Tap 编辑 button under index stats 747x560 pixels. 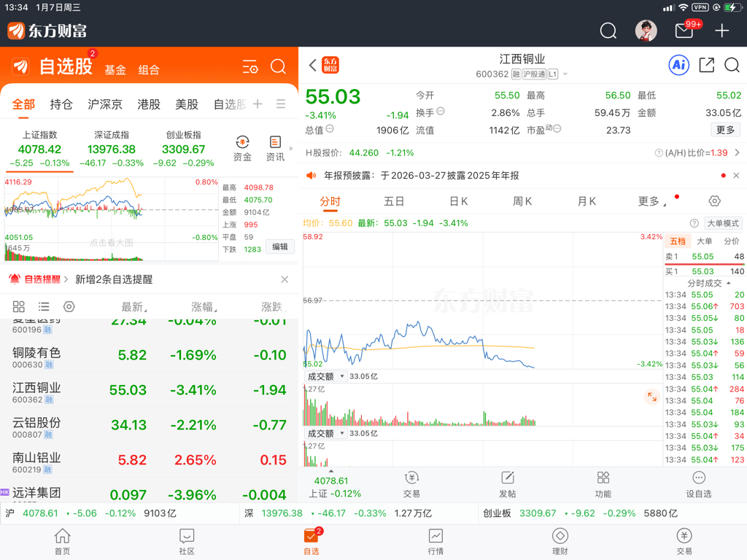click(279, 246)
